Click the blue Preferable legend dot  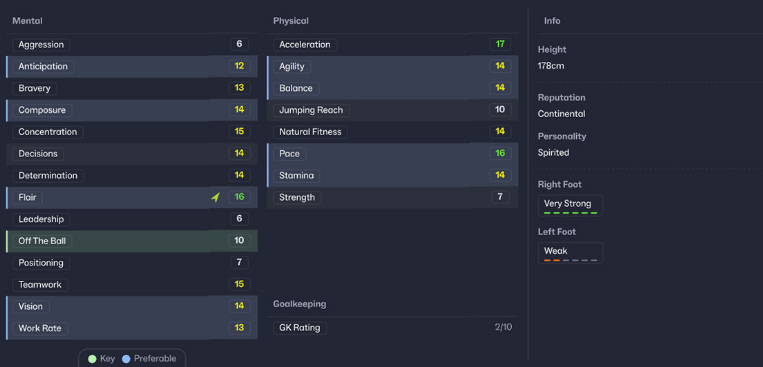click(x=126, y=359)
